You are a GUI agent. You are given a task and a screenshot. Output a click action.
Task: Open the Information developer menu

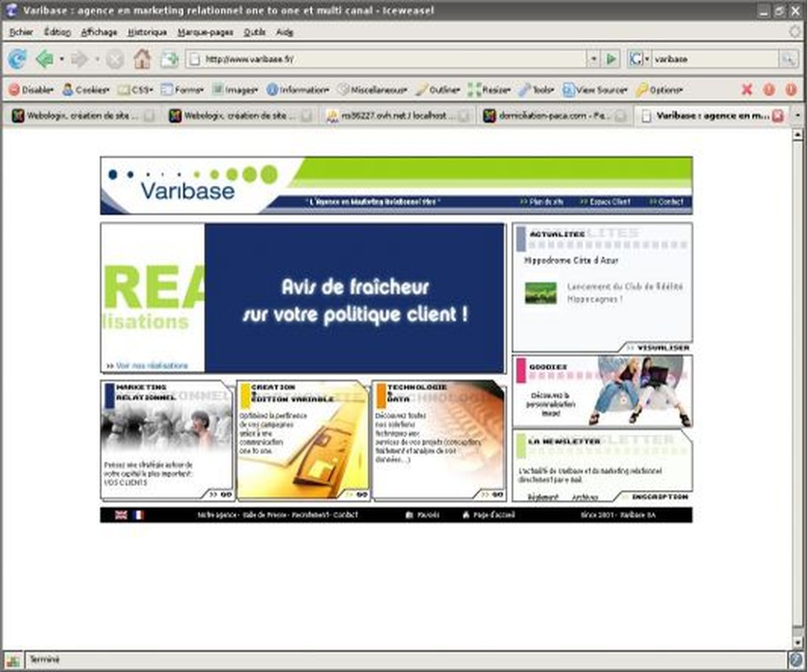[298, 89]
